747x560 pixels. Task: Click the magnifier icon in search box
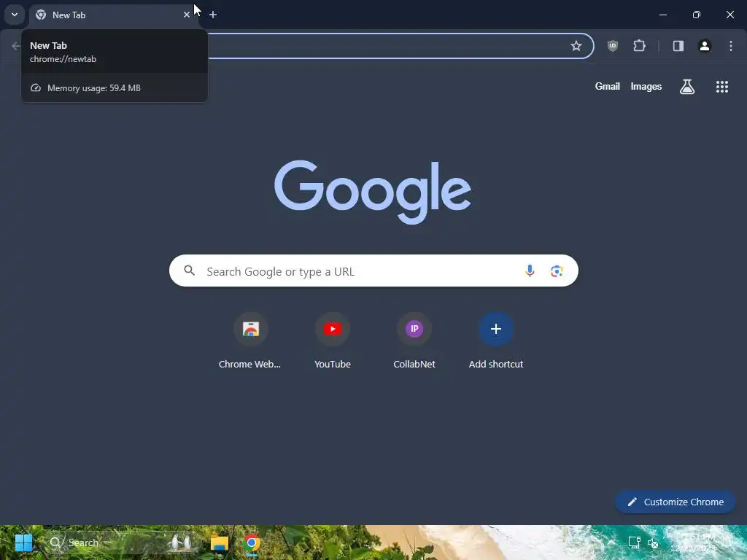click(190, 271)
